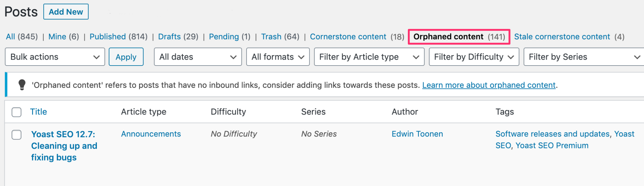
Task: View Stale cornerstone content posts
Action: pyautogui.click(x=562, y=37)
